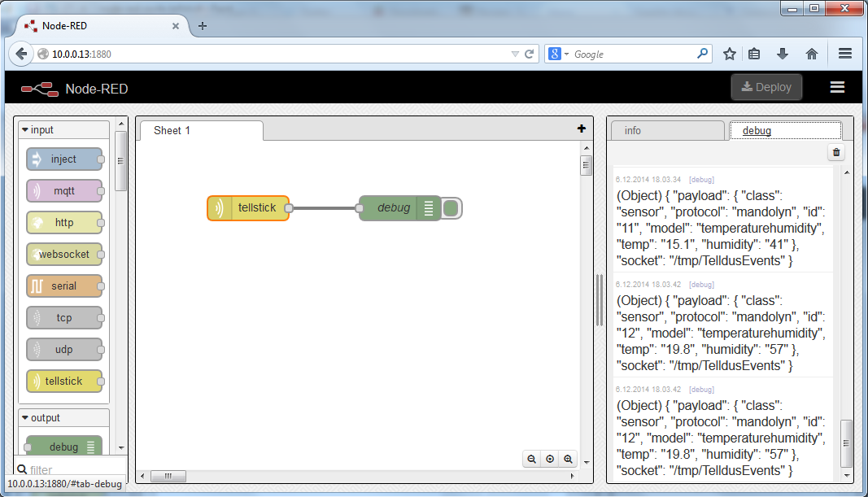Switch to the info tab
Viewport: 868px width, 497px height.
[668, 131]
